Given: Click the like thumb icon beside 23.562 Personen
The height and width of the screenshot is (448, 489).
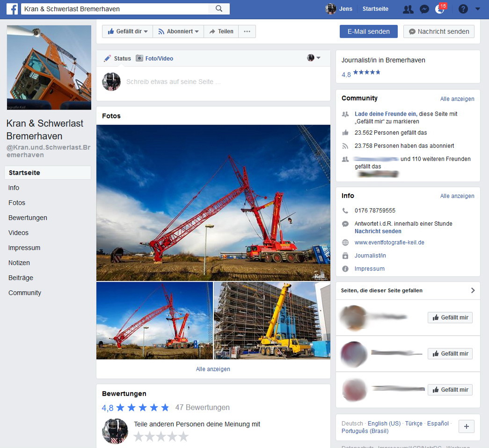Looking at the screenshot, I should (345, 132).
